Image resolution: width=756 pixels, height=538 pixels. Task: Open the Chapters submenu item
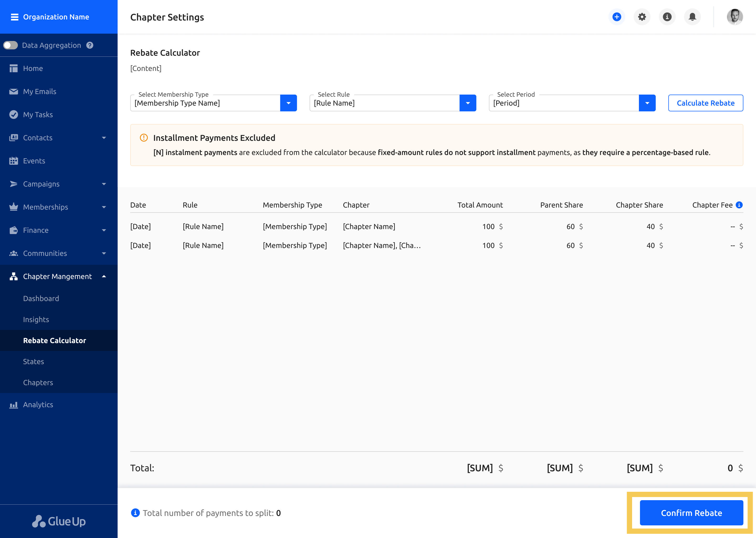pos(38,383)
